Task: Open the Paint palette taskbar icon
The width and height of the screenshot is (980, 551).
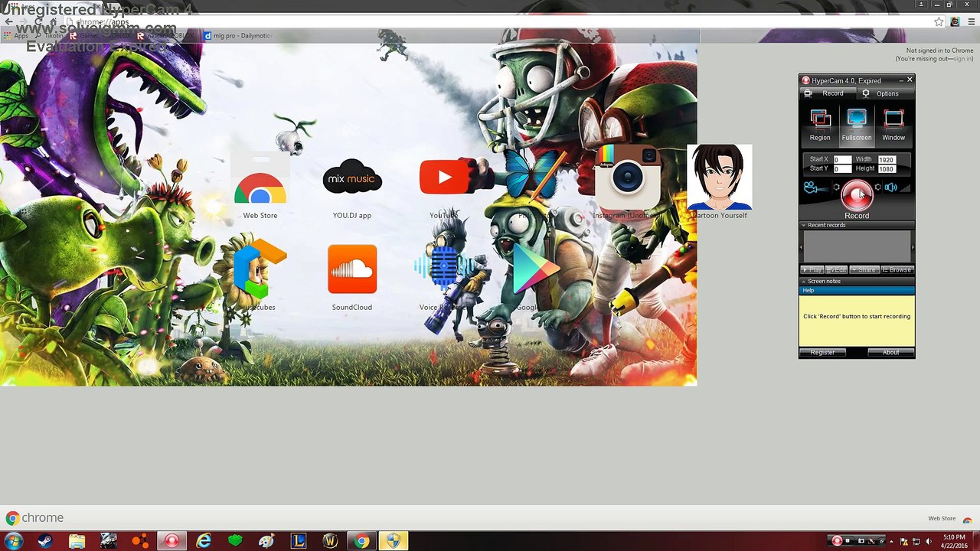Action: pyautogui.click(x=266, y=541)
